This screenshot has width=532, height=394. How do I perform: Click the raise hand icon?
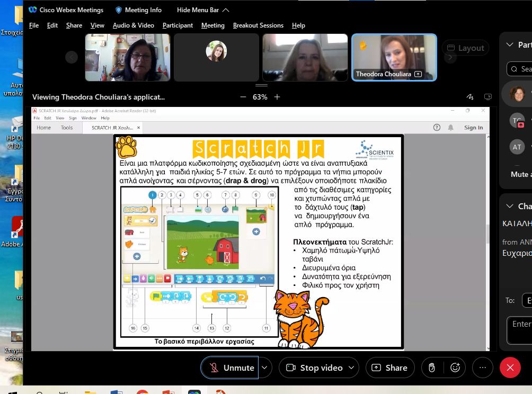[432, 368]
